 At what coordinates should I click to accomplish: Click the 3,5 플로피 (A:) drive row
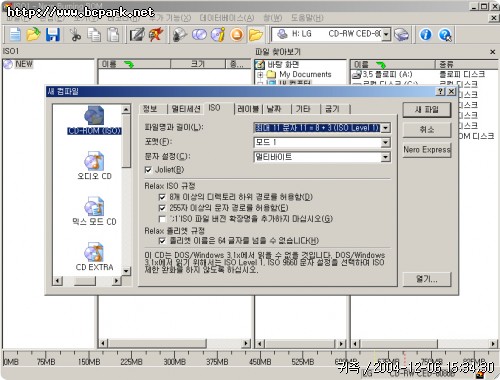pyautogui.click(x=382, y=74)
